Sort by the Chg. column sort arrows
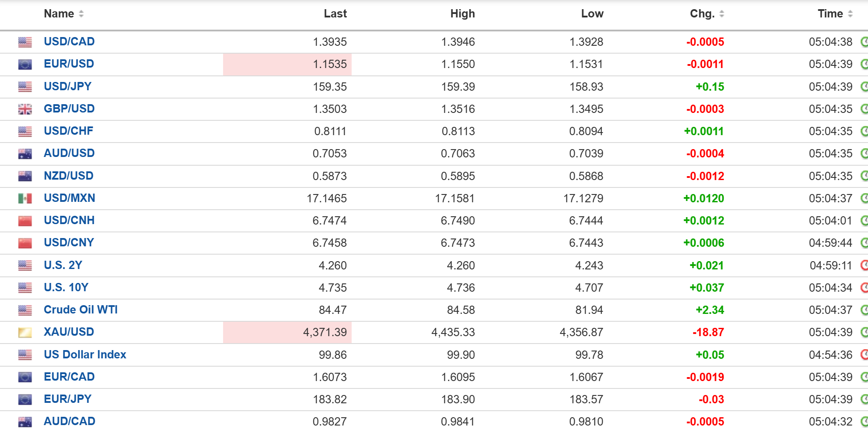This screenshot has height=429, width=868. pos(722,14)
